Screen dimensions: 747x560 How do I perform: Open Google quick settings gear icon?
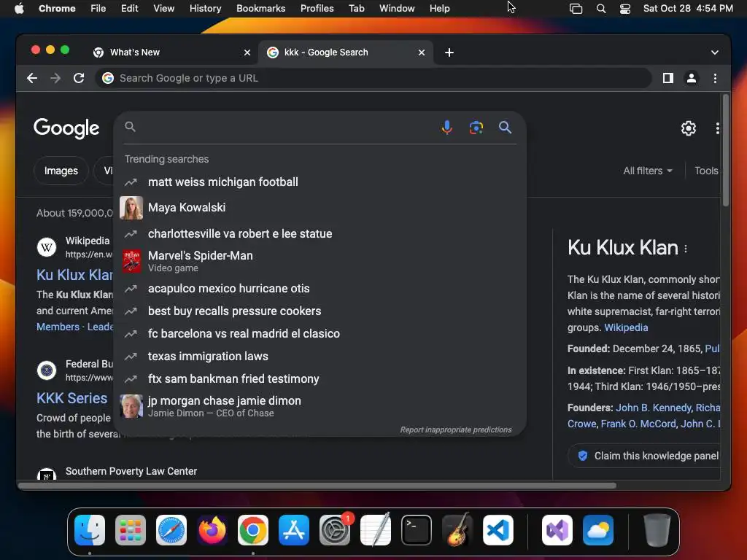[x=689, y=128]
